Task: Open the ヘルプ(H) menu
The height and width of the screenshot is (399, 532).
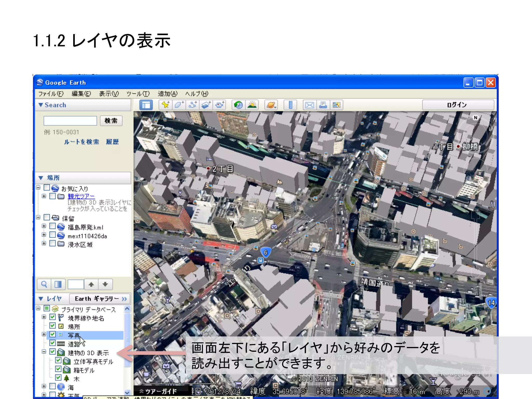Action: [x=197, y=94]
